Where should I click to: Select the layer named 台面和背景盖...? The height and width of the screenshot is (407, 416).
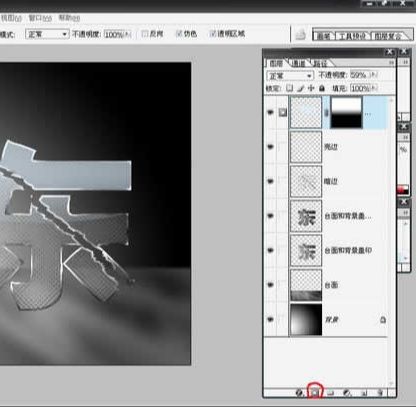(x=348, y=216)
